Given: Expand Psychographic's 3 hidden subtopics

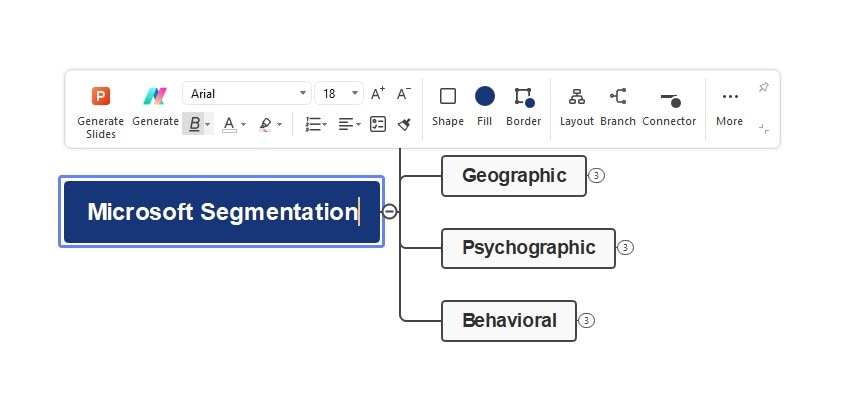Looking at the screenshot, I should pyautogui.click(x=625, y=247).
